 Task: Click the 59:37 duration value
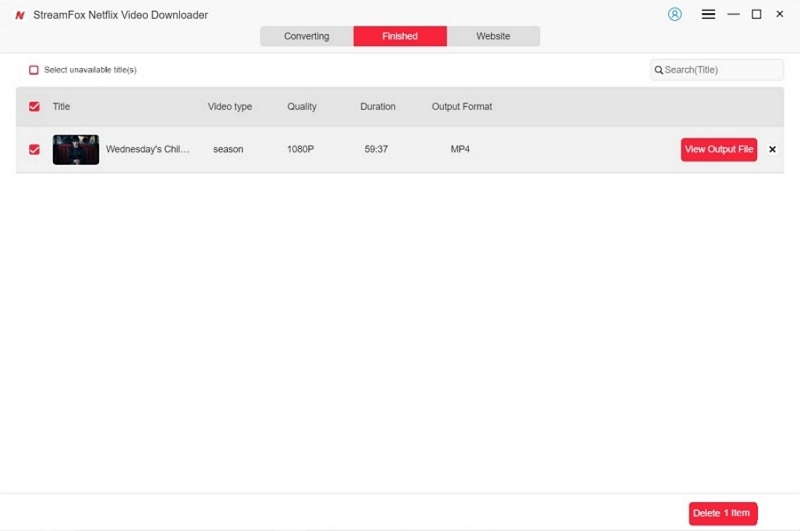[x=376, y=149]
